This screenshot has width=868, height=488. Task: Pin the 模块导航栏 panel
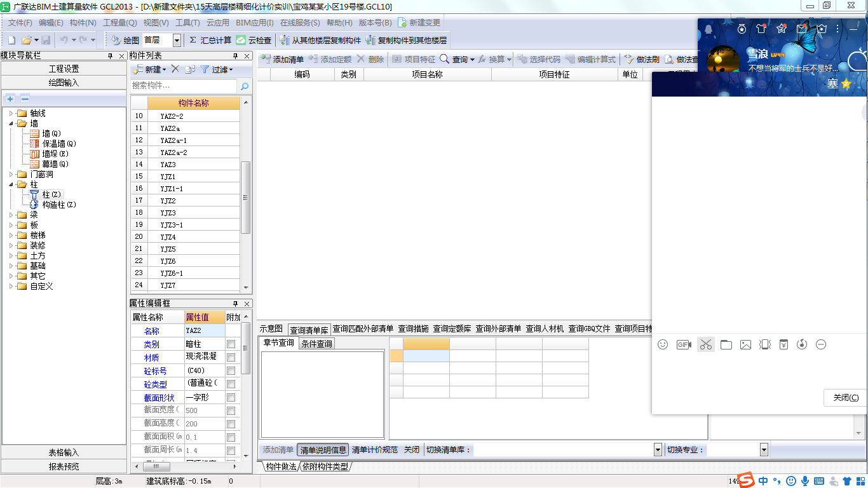[111, 56]
